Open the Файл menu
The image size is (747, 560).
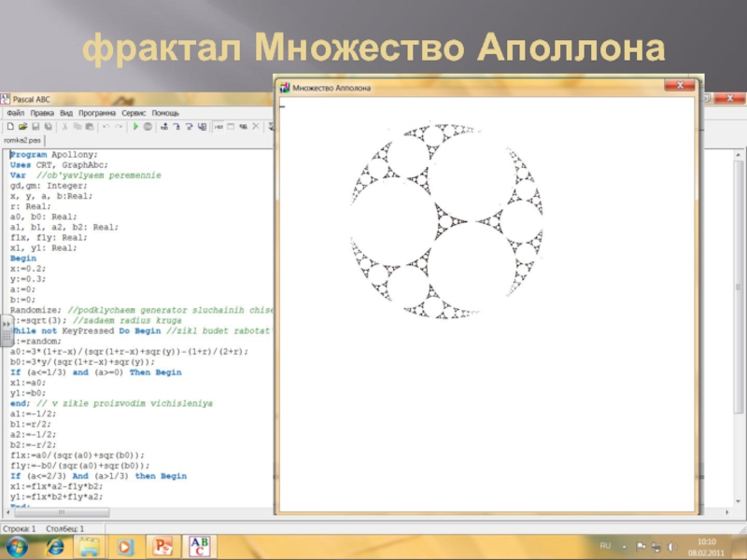[x=15, y=112]
